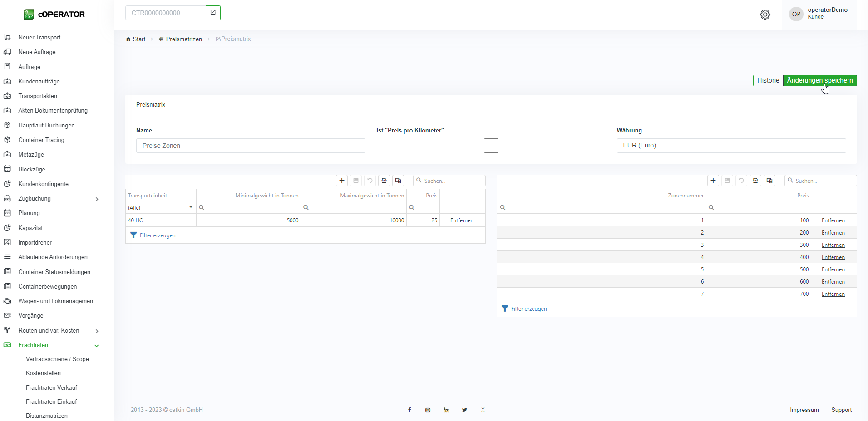Export the Transporteinheit table to XLSX
This screenshot has height=421, width=868.
coord(384,181)
